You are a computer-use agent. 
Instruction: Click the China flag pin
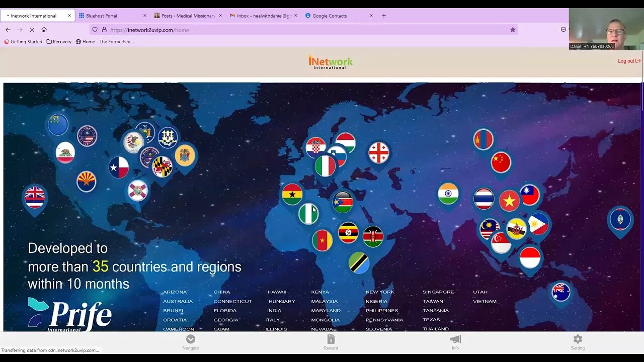tap(501, 162)
